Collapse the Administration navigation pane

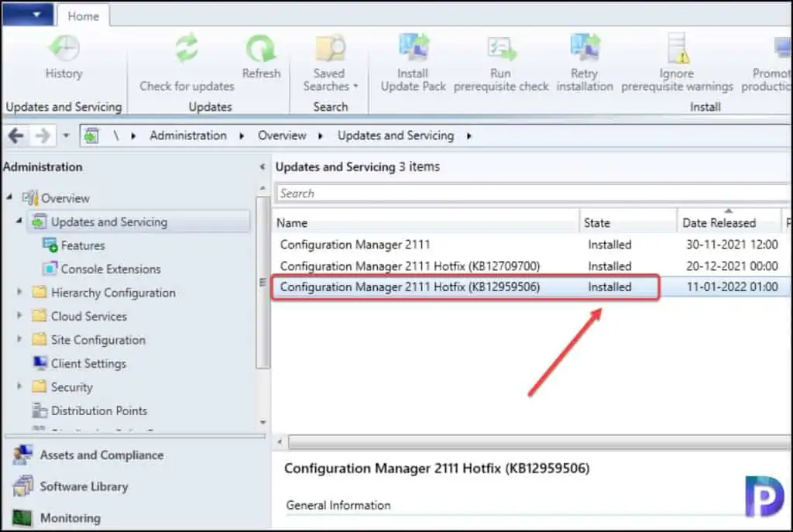pos(262,166)
